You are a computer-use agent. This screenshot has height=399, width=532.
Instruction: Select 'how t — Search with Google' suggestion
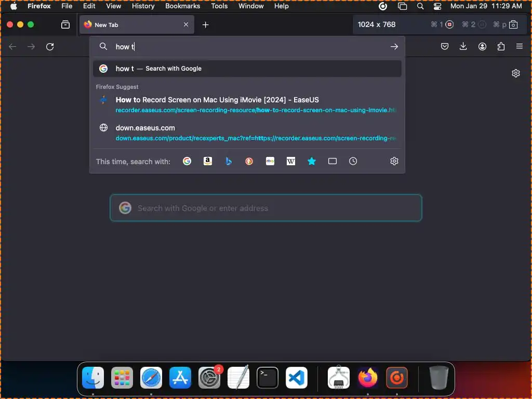(247, 69)
